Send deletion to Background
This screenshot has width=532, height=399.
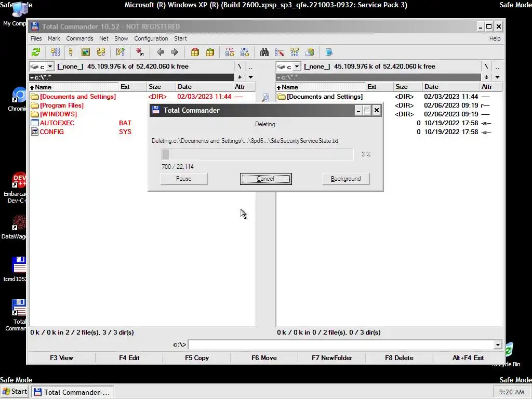tap(345, 179)
